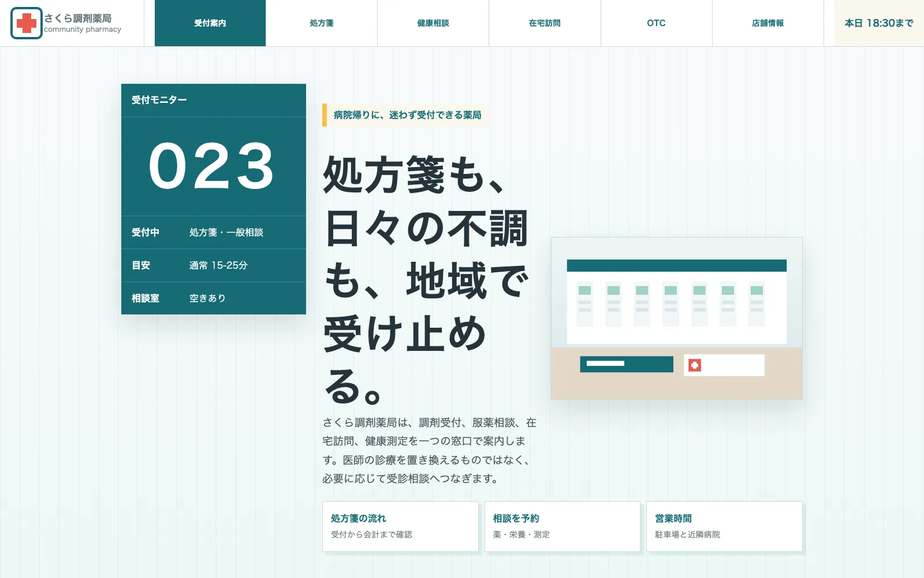Click the small red cross sign in illustration

coord(695,365)
